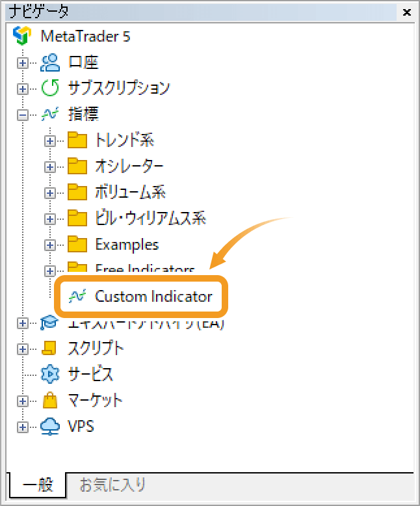Select the サブスクリプション label

click(119, 88)
